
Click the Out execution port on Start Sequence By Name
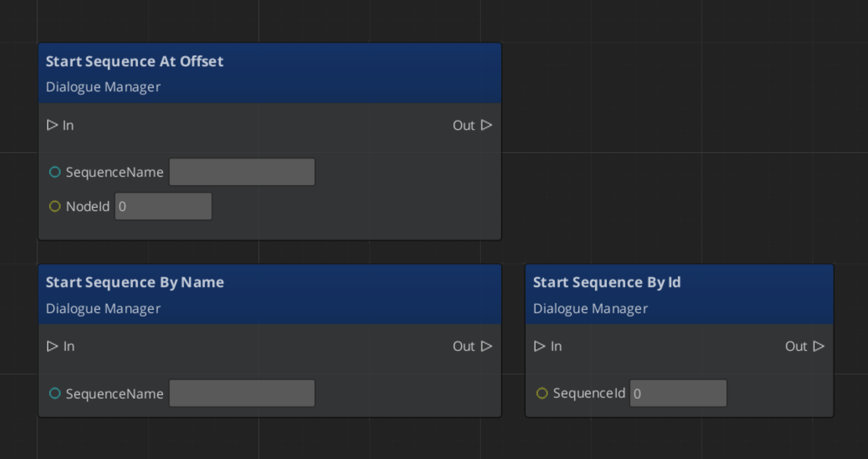click(x=486, y=346)
